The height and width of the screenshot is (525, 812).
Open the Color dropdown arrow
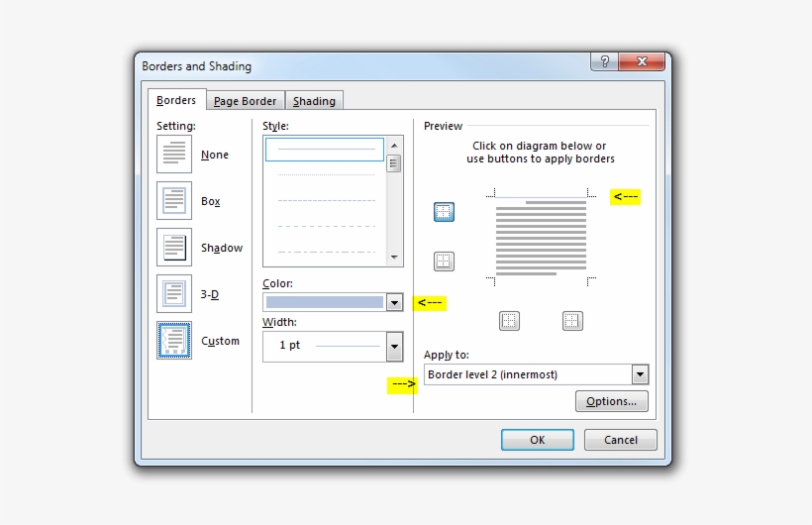click(394, 302)
